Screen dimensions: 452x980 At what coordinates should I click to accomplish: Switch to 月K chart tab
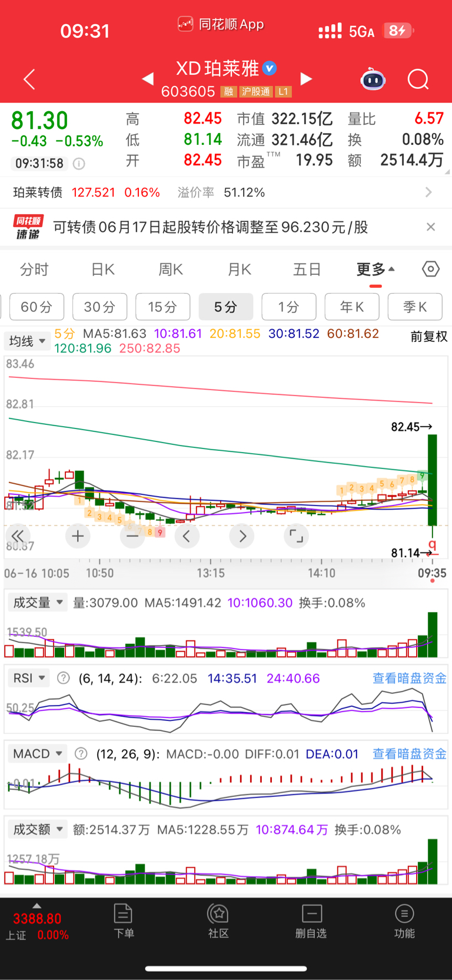(x=239, y=270)
